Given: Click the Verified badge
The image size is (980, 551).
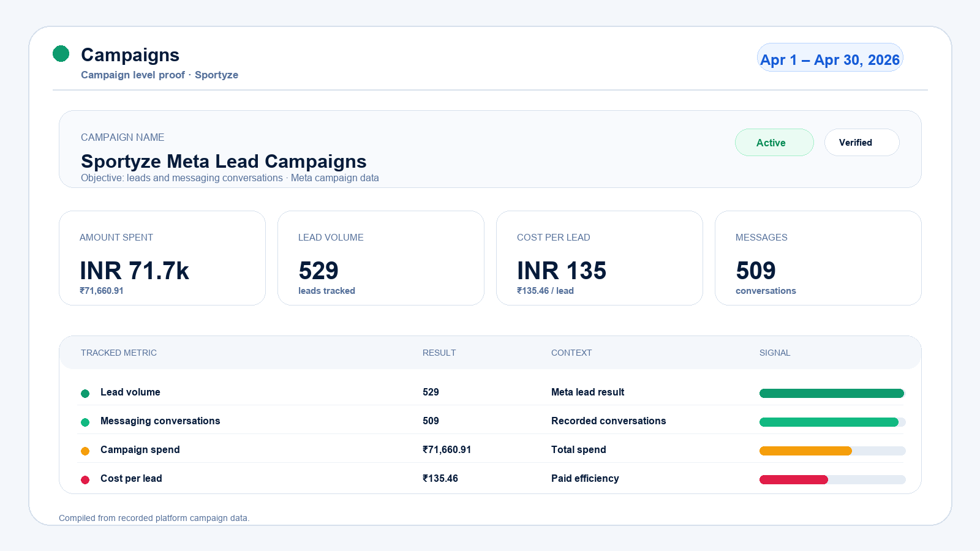Looking at the screenshot, I should coord(862,143).
